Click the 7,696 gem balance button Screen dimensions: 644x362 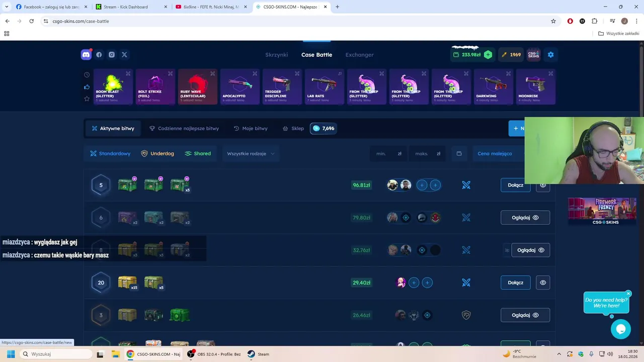point(323,128)
